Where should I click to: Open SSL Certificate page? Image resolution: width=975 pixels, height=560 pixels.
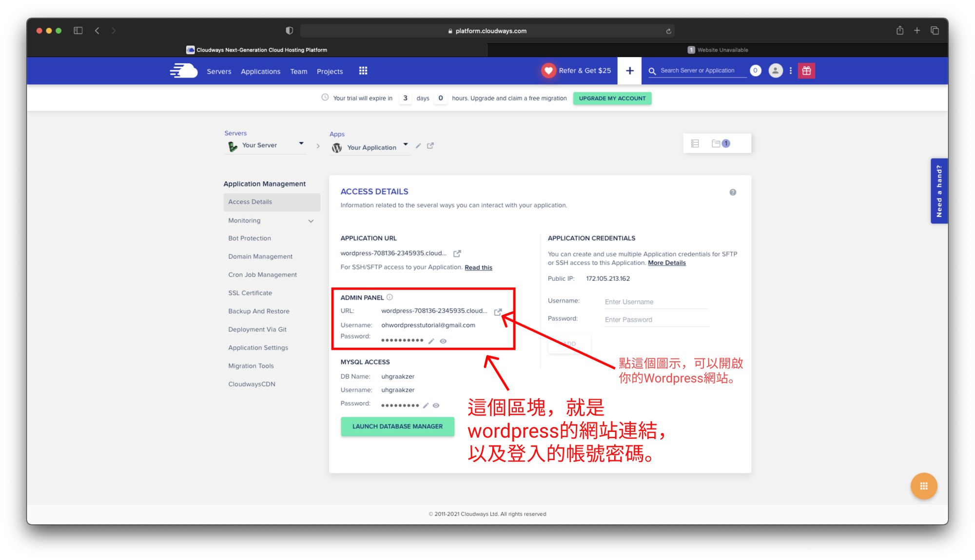pos(250,293)
